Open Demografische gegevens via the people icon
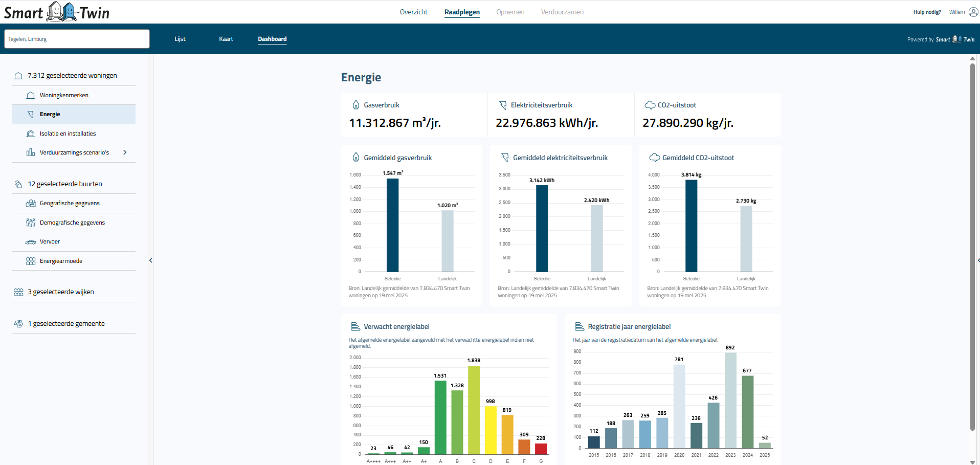Viewport: 980px width, 465px height. 30,223
